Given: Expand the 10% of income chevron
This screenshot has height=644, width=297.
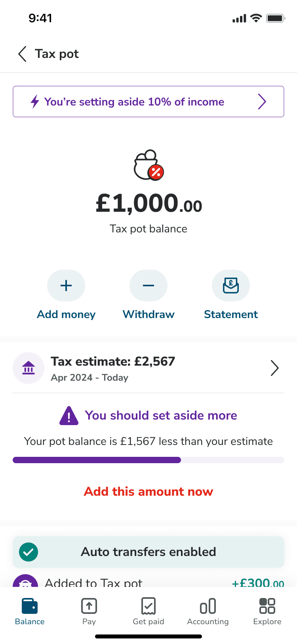Looking at the screenshot, I should [262, 102].
